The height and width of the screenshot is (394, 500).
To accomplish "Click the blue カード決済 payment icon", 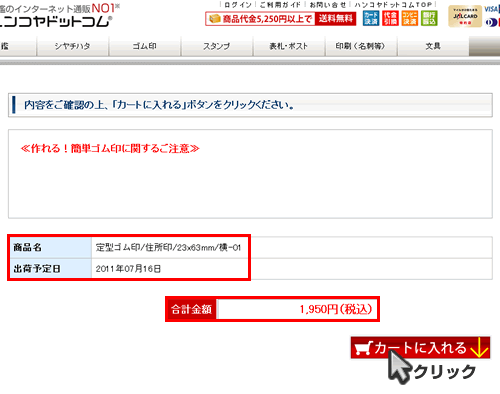I will (x=371, y=18).
